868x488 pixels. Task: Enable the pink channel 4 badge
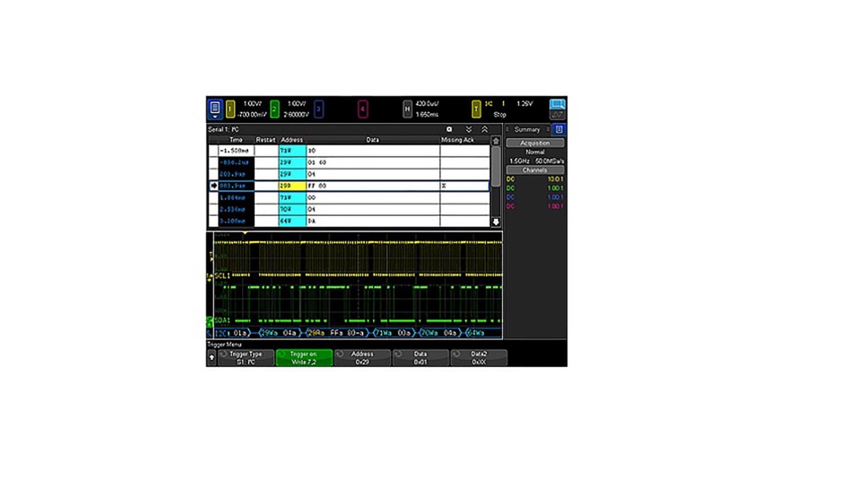362,109
